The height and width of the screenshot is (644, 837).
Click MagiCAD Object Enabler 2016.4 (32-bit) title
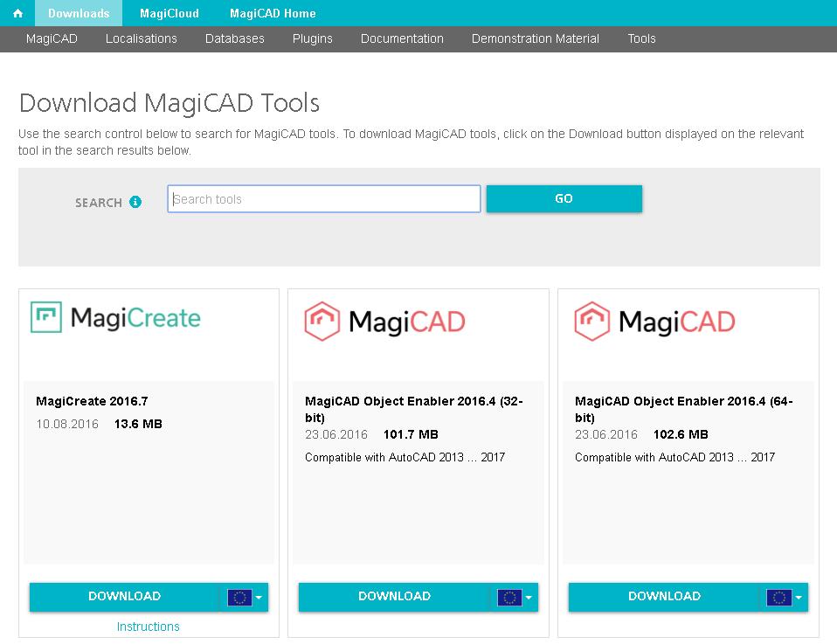pos(414,409)
